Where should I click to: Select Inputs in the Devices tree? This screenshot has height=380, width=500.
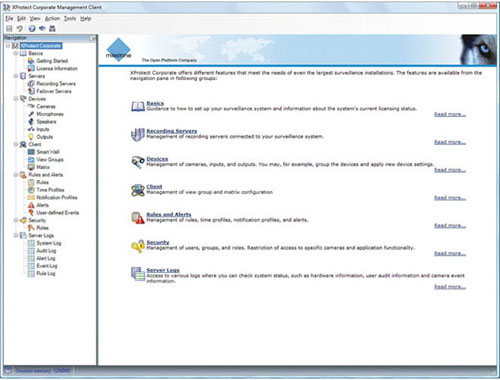pyautogui.click(x=43, y=129)
